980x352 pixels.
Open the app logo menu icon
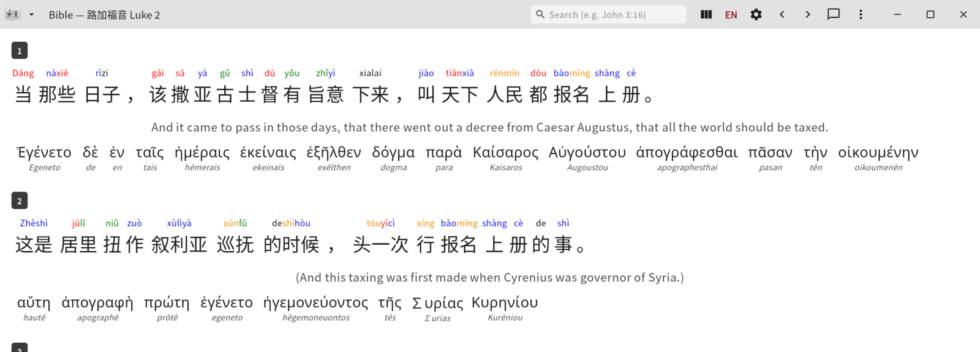coord(13,15)
